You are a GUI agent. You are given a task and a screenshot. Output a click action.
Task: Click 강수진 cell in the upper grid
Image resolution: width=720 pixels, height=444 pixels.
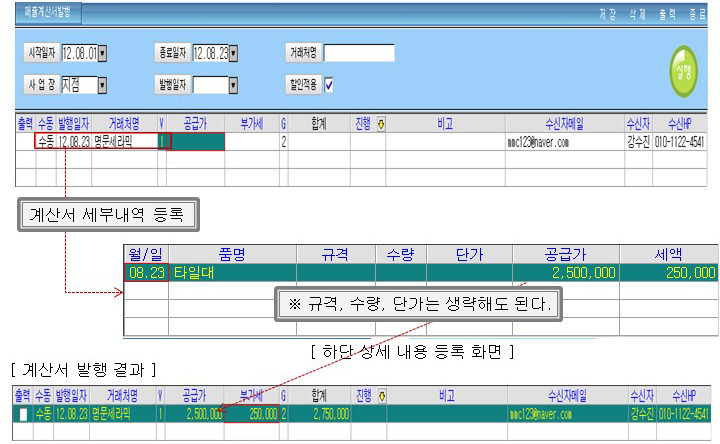tap(638, 142)
